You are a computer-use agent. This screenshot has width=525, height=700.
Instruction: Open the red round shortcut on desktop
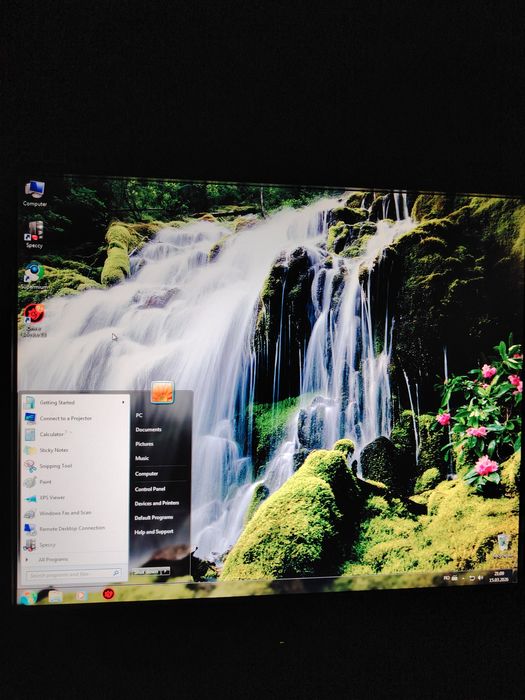[34, 319]
